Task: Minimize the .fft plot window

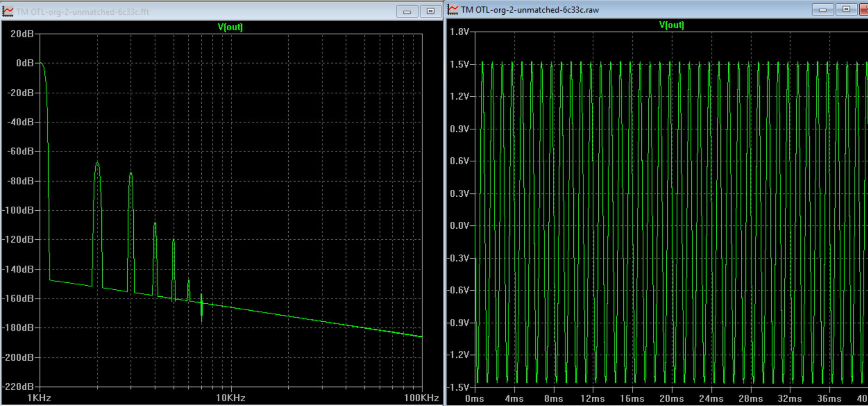Action: coord(407,12)
